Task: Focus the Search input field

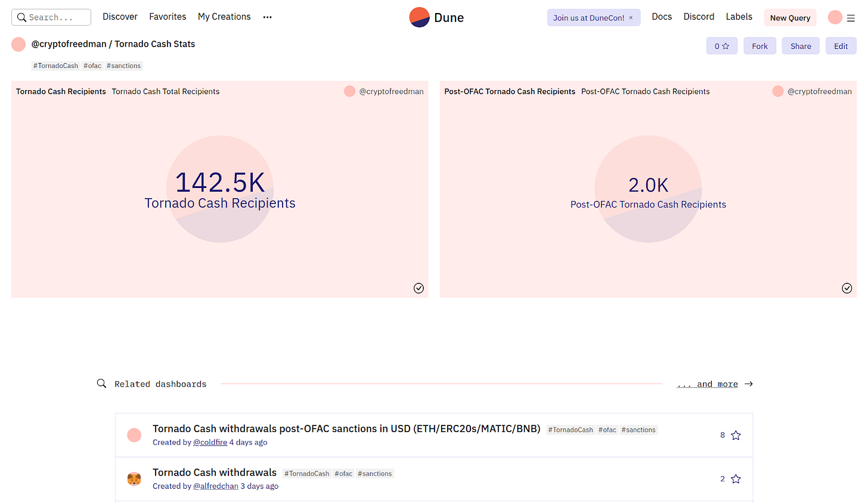Action: point(51,17)
